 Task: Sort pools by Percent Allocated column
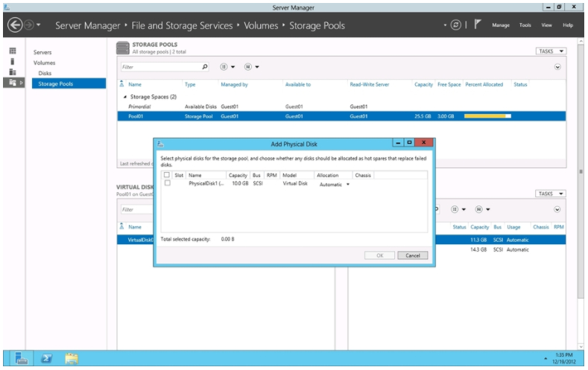484,85
